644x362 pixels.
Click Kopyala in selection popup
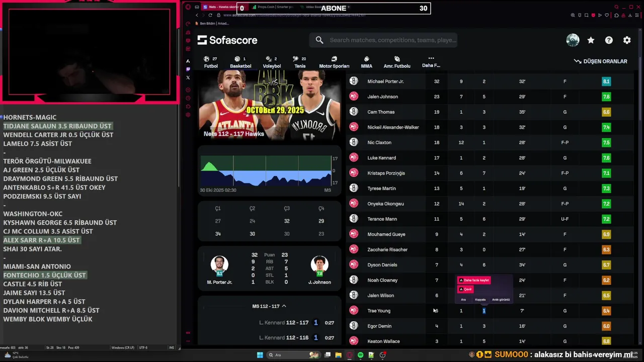click(480, 300)
